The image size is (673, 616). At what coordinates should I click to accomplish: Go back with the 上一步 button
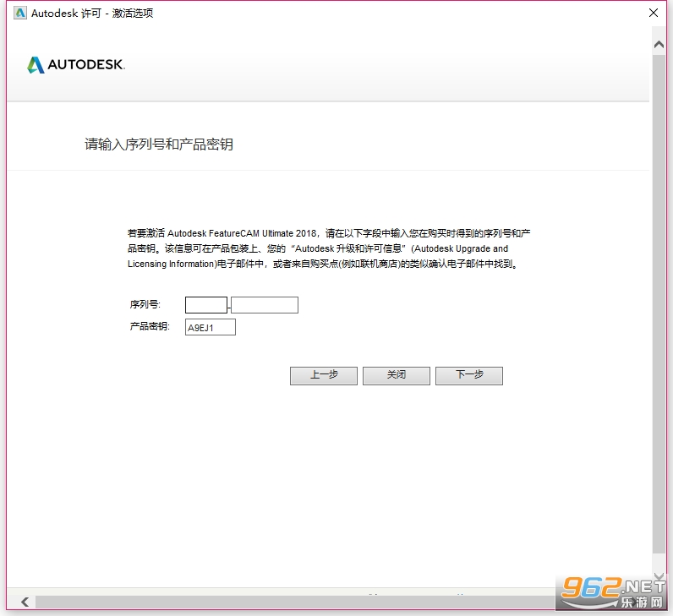[324, 376]
